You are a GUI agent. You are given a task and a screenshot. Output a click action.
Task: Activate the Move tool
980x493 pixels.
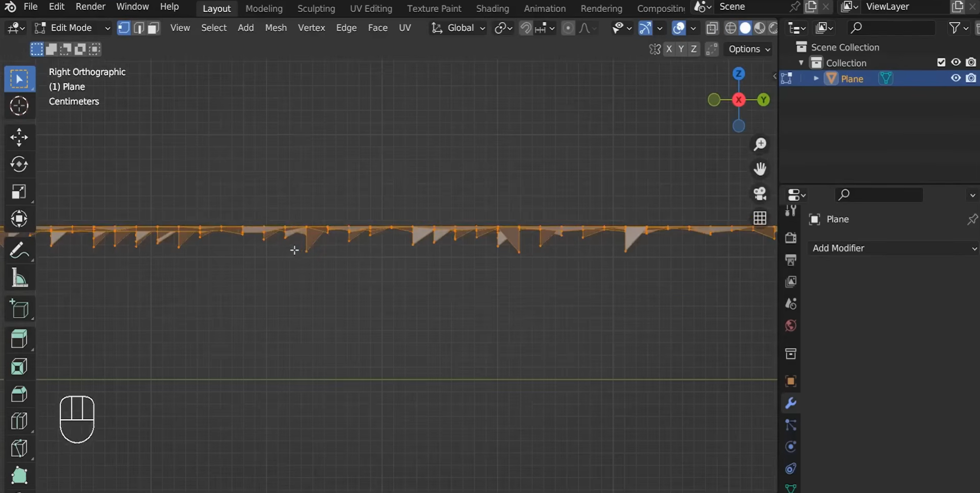pyautogui.click(x=19, y=137)
